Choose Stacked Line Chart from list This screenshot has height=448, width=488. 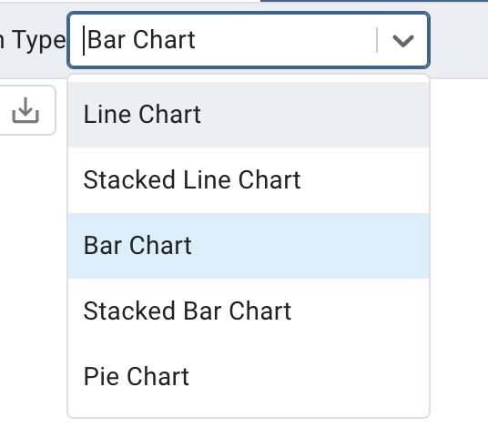click(x=249, y=180)
